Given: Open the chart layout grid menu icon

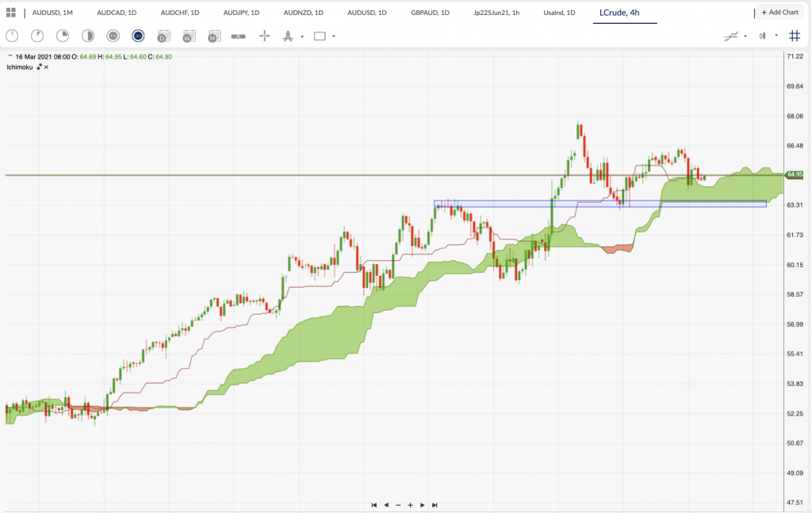Looking at the screenshot, I should pos(11,13).
